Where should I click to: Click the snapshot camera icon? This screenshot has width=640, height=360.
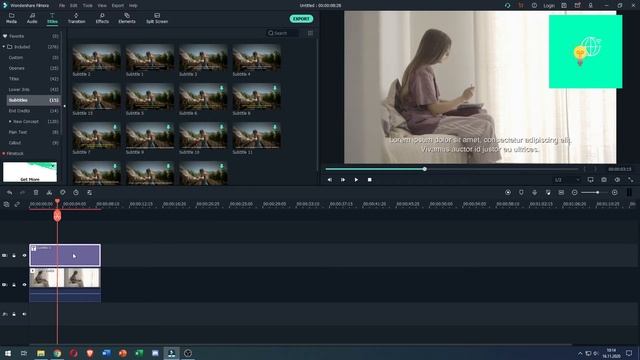604,180
